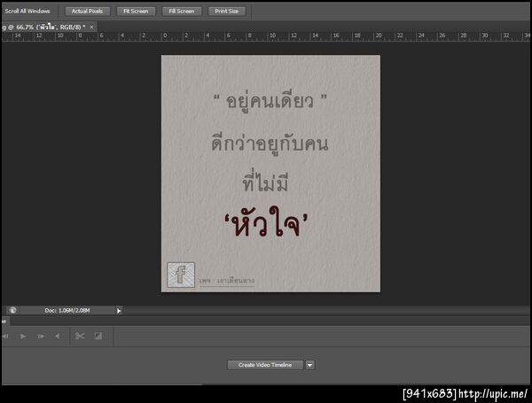The height and width of the screenshot is (403, 532).
Task: Click the status bar icon left of Doc size
Action: pyautogui.click(x=13, y=310)
